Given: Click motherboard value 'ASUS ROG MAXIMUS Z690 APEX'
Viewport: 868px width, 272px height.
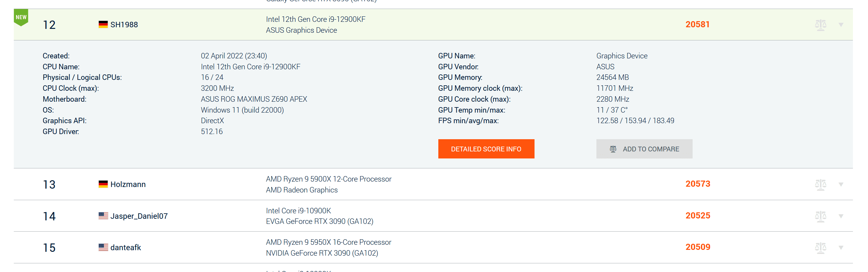Looking at the screenshot, I should click(254, 99).
